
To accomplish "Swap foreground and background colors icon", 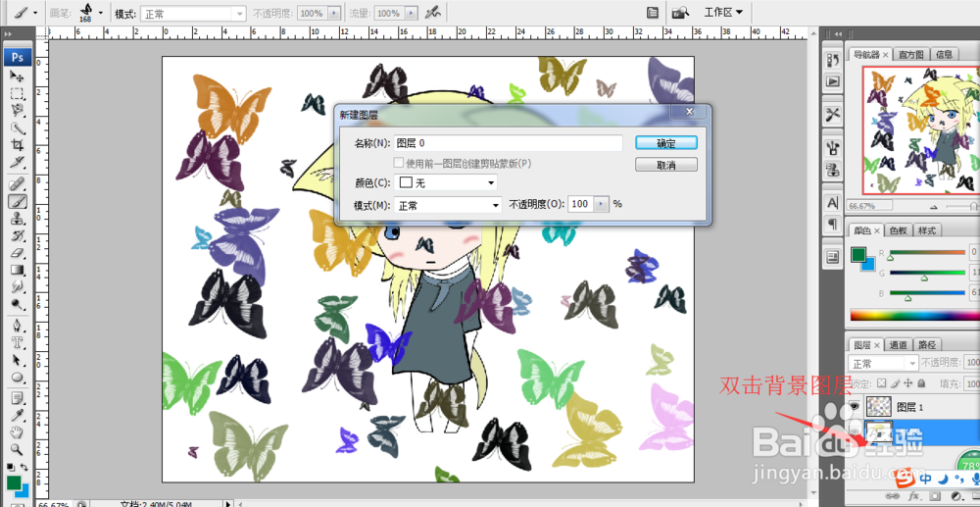I will click(x=24, y=467).
